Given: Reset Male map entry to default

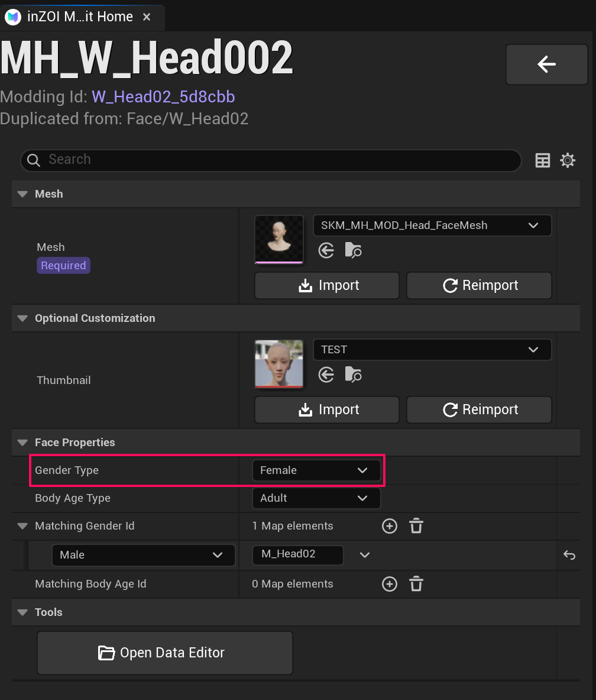Looking at the screenshot, I should coord(569,555).
